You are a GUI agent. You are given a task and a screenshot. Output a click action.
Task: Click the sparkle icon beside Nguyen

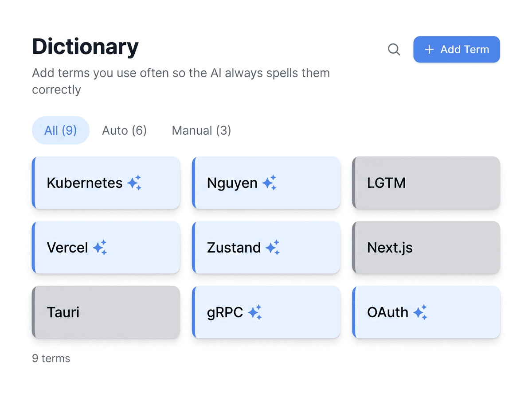click(x=269, y=183)
